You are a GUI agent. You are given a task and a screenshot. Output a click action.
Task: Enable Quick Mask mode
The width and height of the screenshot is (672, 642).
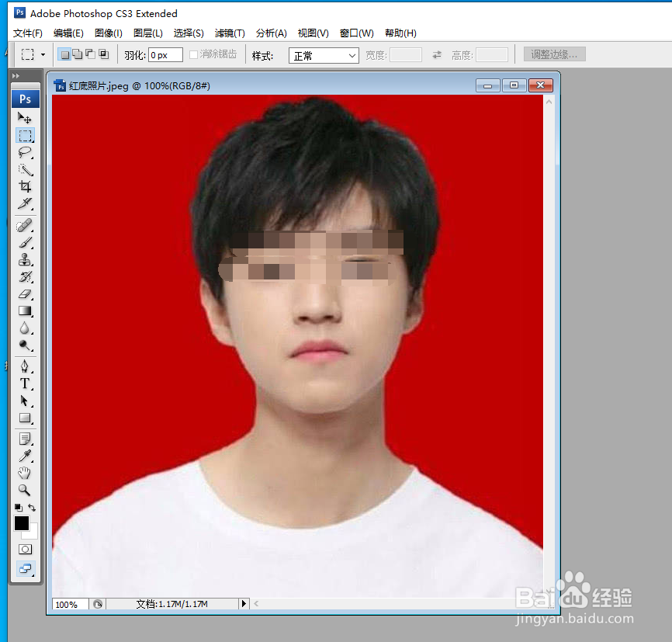pos(25,549)
